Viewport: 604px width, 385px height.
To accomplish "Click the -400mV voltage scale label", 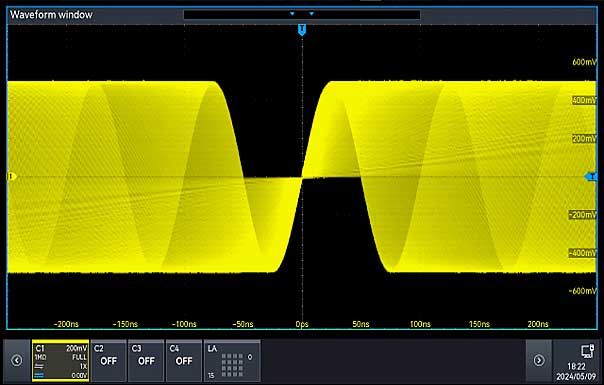I will click(583, 253).
